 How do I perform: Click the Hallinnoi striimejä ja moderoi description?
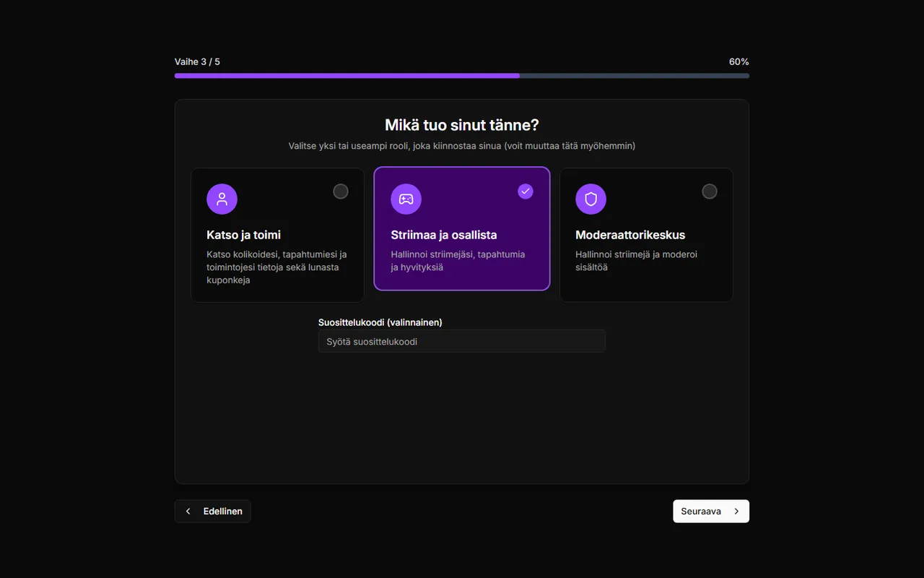pos(637,261)
